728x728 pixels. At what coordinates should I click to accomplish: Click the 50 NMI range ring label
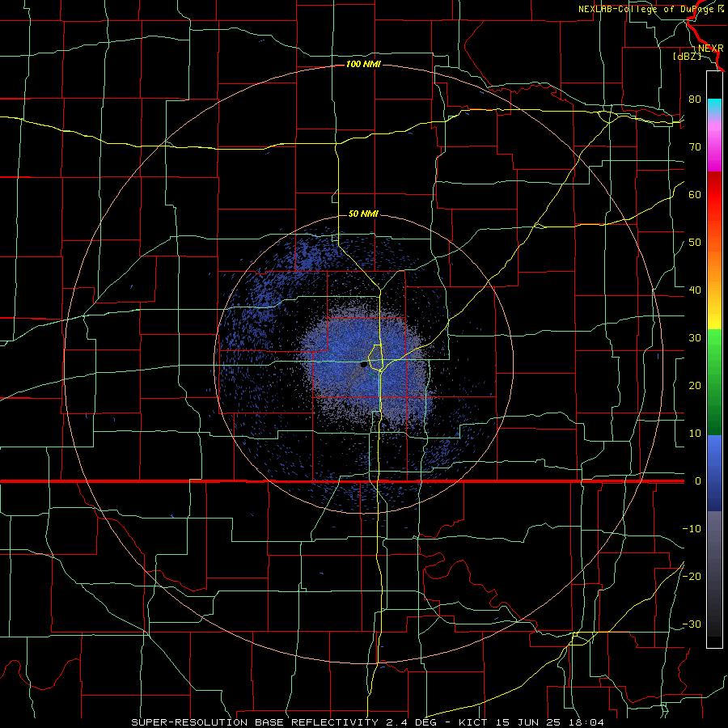pos(363,214)
